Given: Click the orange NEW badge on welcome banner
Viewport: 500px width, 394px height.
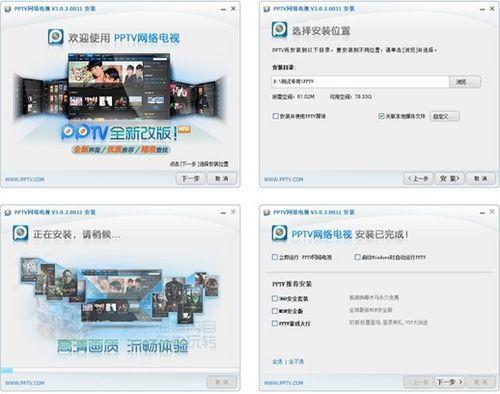Looking at the screenshot, I should pos(184,129).
